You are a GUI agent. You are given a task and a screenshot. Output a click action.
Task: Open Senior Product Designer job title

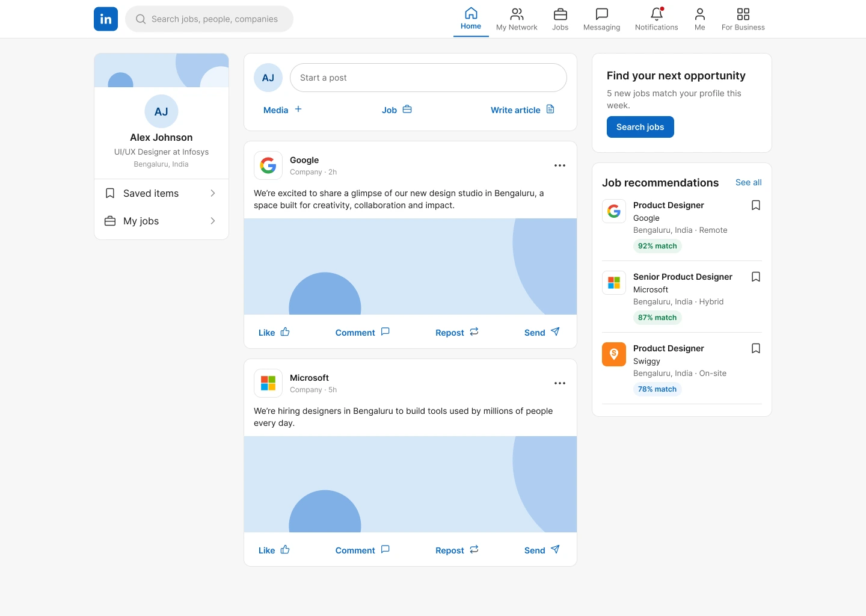coord(683,277)
